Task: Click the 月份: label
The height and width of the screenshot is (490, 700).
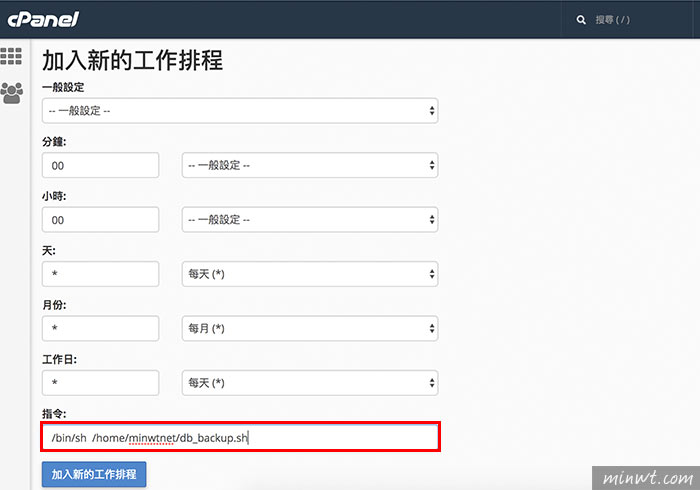Action: coord(54,305)
